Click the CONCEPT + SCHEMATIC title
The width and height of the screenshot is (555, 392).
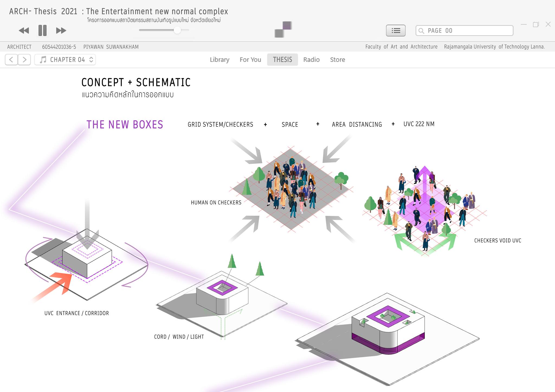[x=136, y=82]
